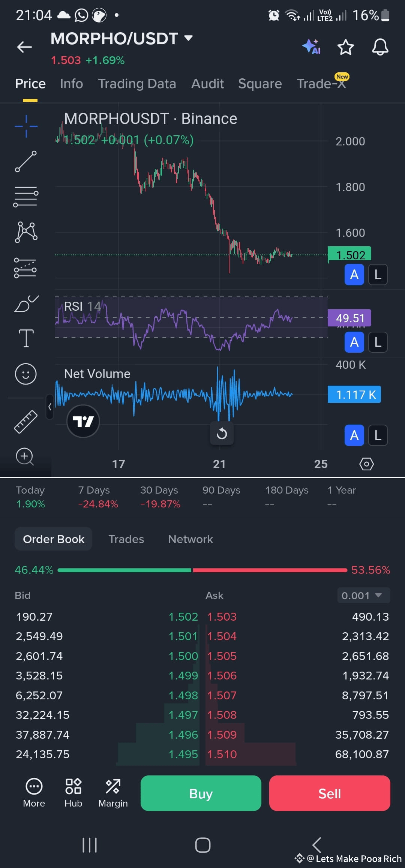
Task: Switch to the Price tab
Action: tap(30, 84)
